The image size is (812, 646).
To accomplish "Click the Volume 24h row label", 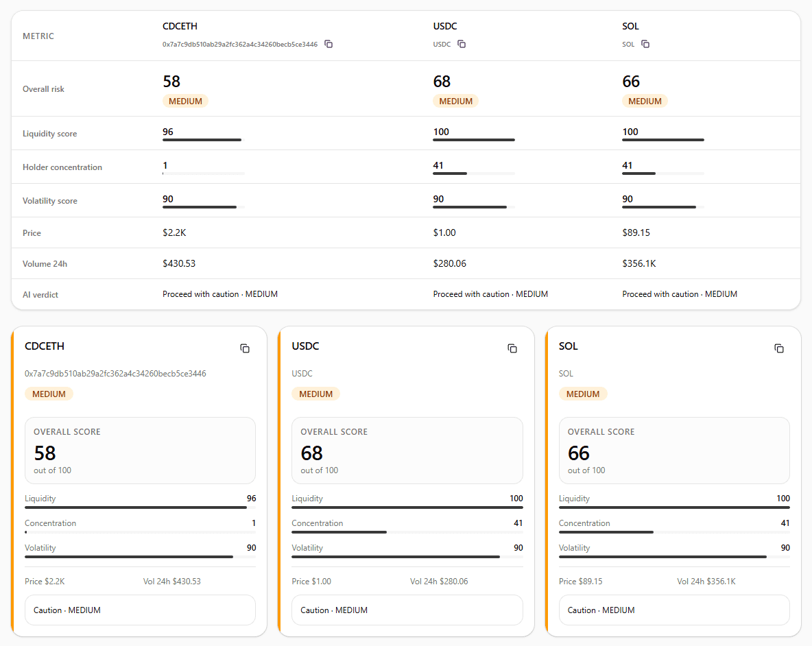I will tap(45, 264).
